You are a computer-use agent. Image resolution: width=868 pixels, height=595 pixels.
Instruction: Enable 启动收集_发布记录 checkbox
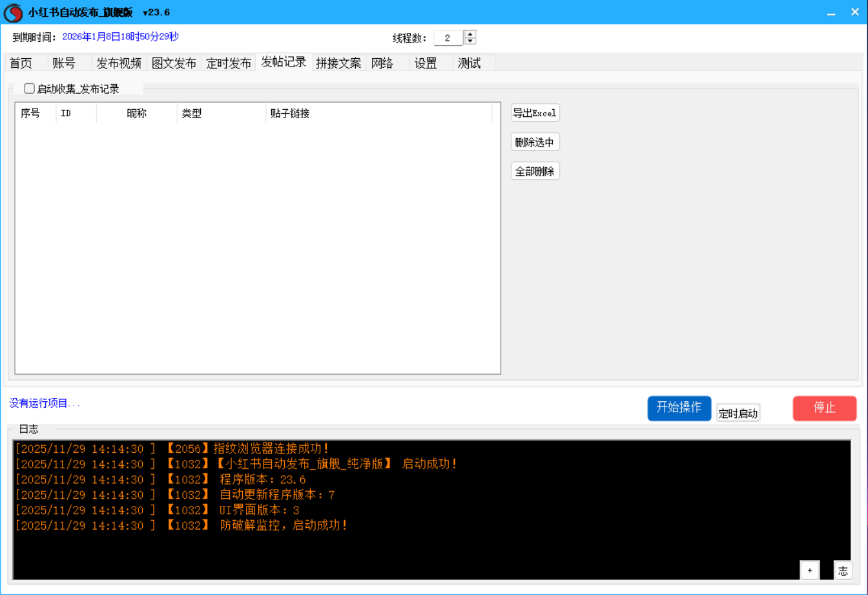29,89
